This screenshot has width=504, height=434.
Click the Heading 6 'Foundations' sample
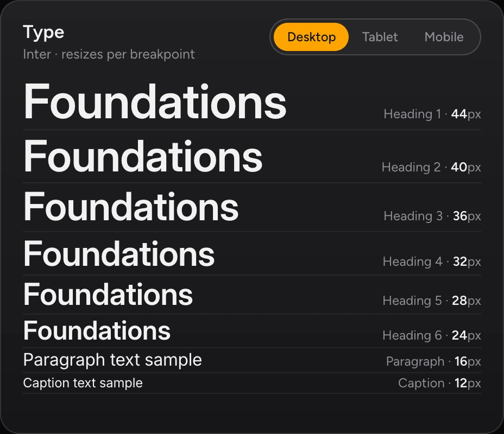coord(97,330)
